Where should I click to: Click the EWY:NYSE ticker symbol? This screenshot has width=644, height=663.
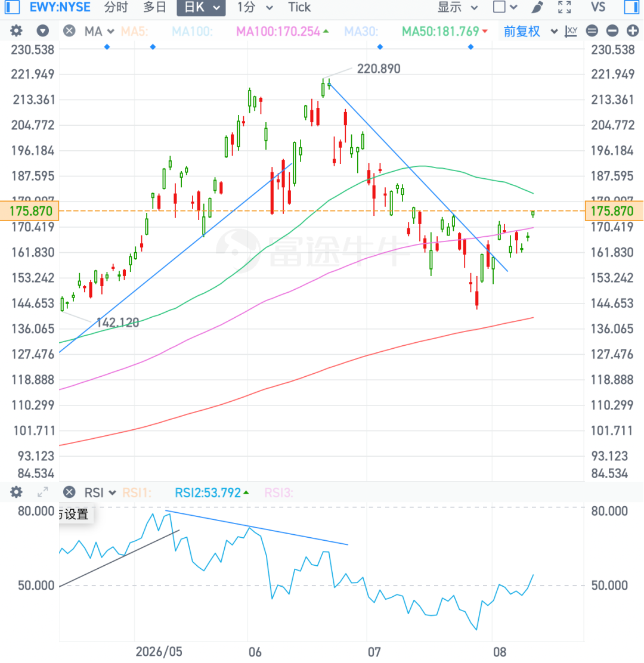click(60, 7)
